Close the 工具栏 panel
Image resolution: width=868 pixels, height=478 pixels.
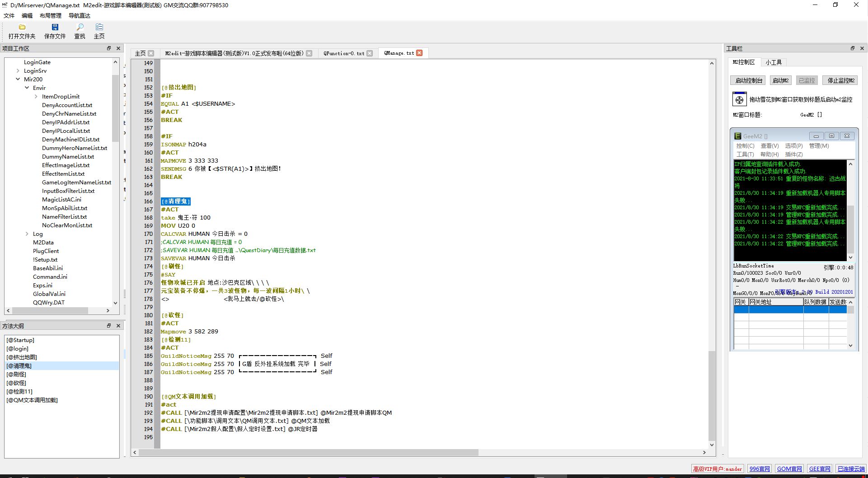coord(862,48)
